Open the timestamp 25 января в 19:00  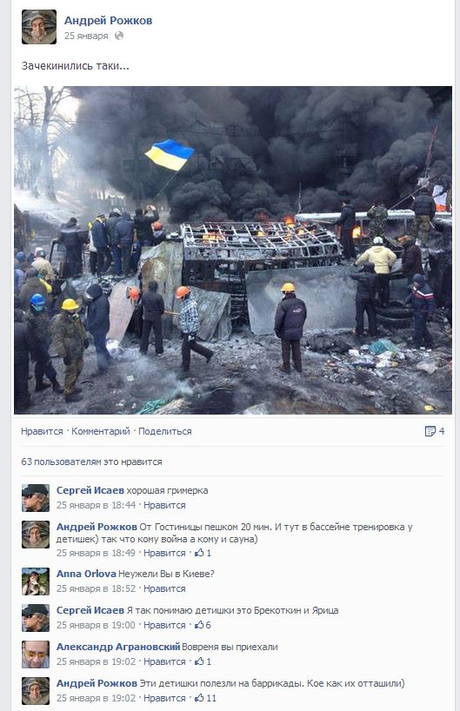click(96, 625)
